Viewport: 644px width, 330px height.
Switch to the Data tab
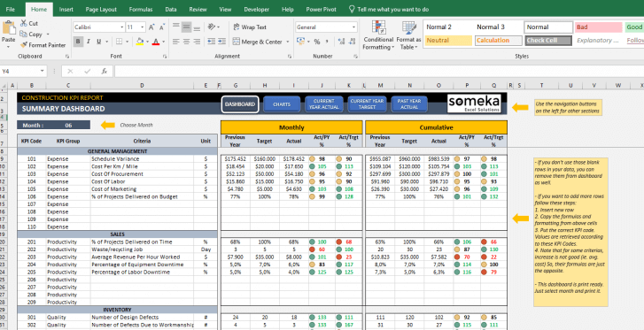coord(171,9)
